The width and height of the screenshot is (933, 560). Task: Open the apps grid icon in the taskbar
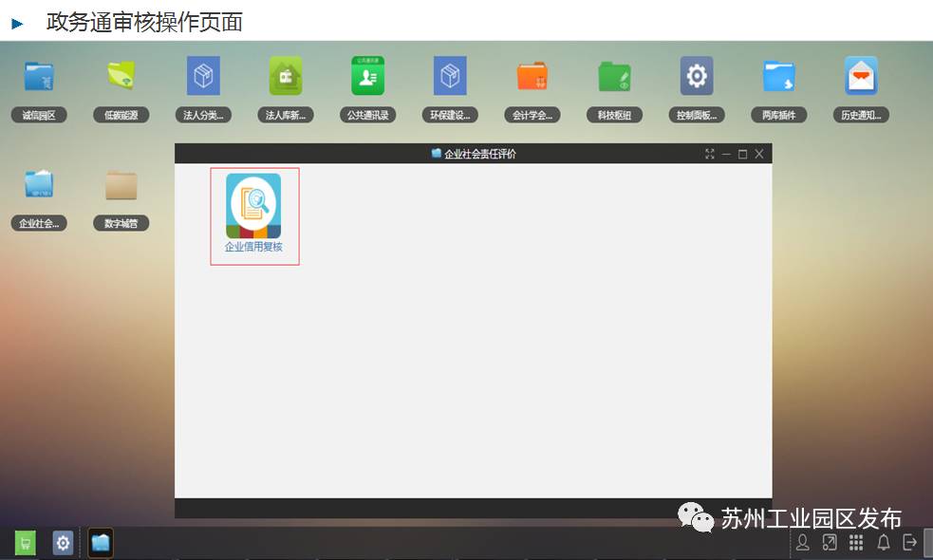[855, 543]
